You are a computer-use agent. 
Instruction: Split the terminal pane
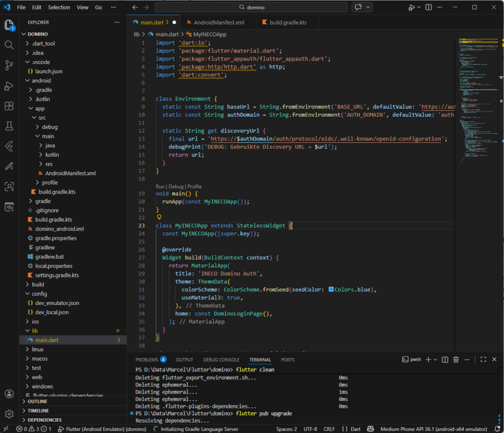[x=445, y=360]
